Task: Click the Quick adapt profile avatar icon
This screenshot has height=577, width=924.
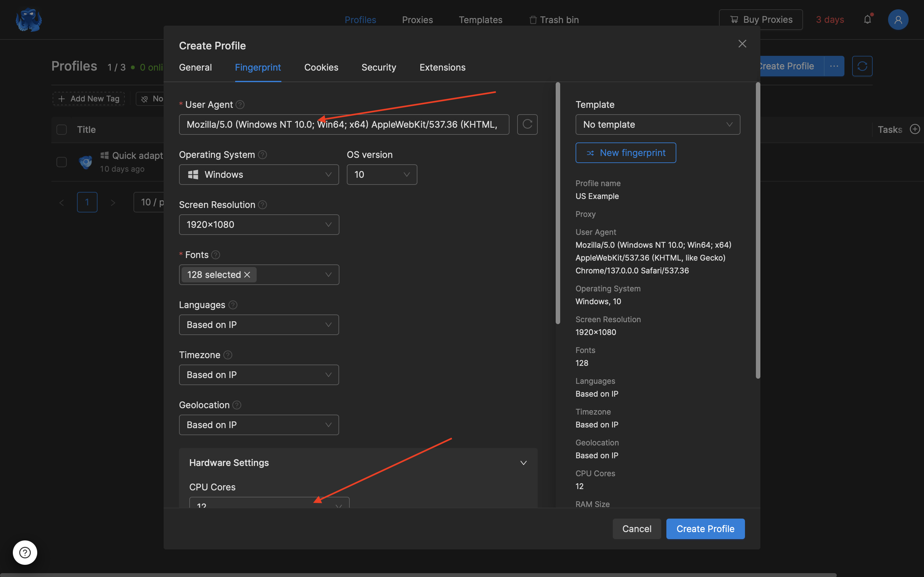Action: [85, 162]
